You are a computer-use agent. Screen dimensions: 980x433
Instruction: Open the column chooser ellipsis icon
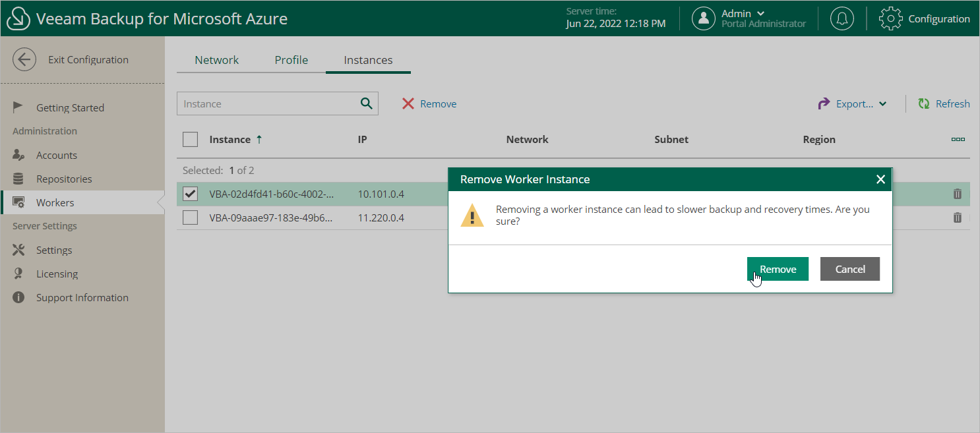tap(958, 139)
